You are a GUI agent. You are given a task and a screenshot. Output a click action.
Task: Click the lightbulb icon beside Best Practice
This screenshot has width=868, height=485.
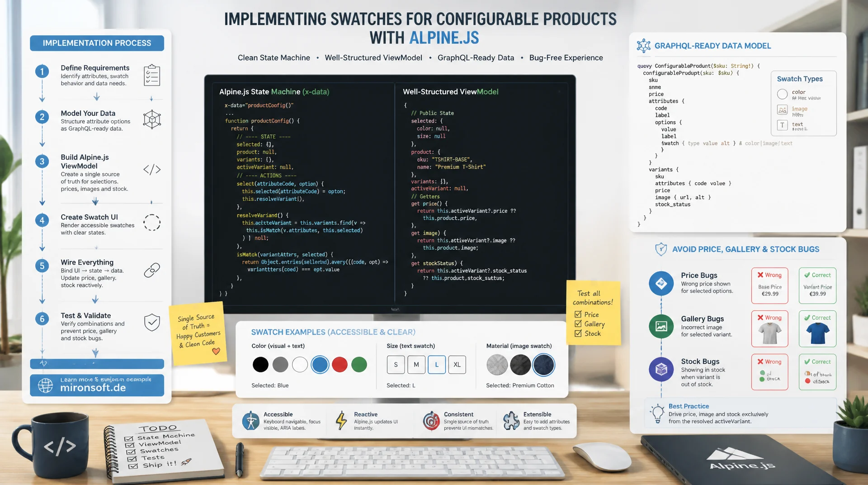click(657, 414)
